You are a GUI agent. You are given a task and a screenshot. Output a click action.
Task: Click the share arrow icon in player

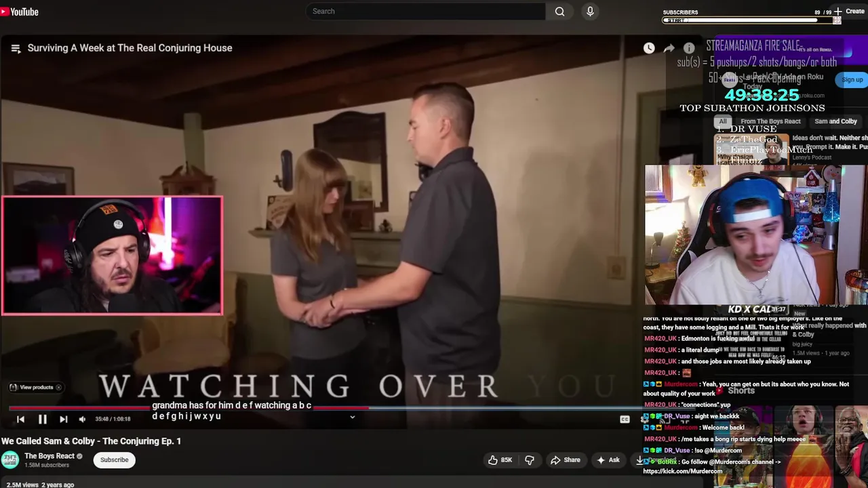(669, 48)
